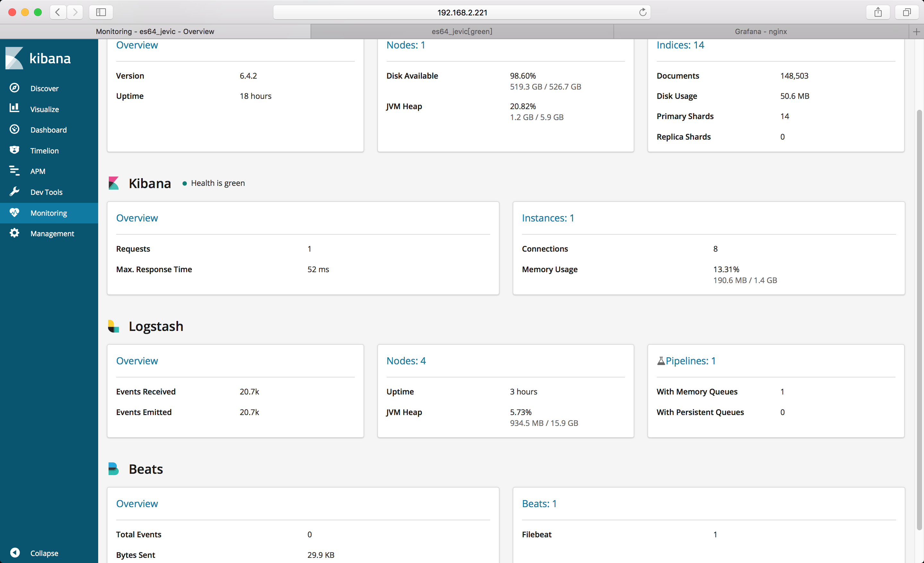Open Logstash Pipelines: 1 link
This screenshot has width=924, height=563.
[690, 361]
